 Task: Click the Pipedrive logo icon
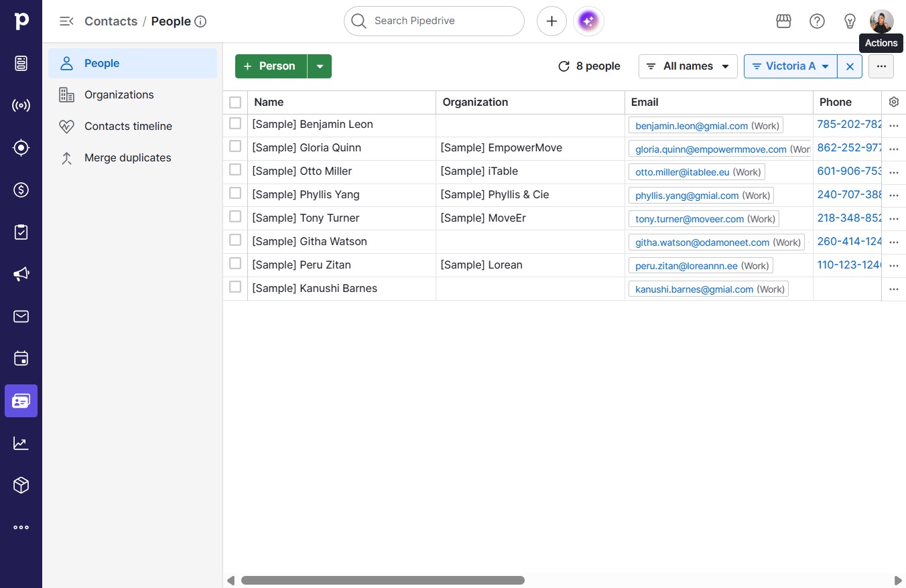click(21, 21)
